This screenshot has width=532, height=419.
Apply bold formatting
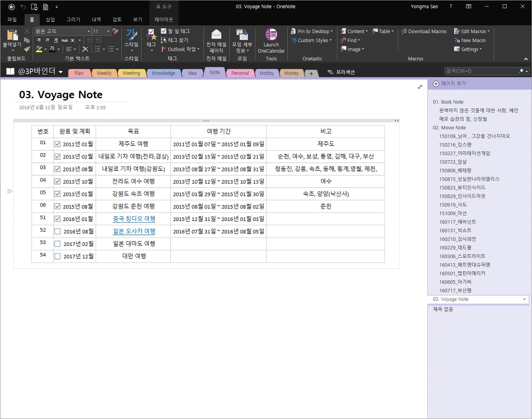[38, 40]
